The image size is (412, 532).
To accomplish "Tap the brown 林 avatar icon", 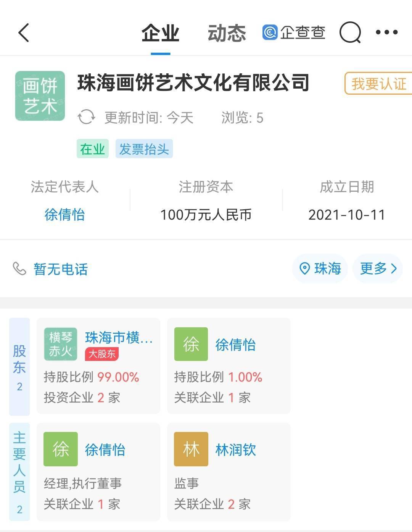I will (191, 449).
